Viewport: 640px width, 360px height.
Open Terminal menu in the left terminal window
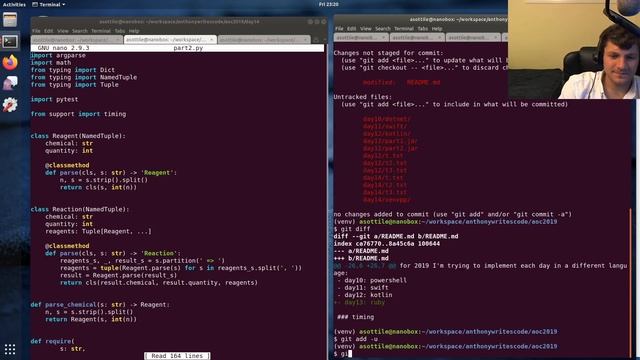[100, 31]
